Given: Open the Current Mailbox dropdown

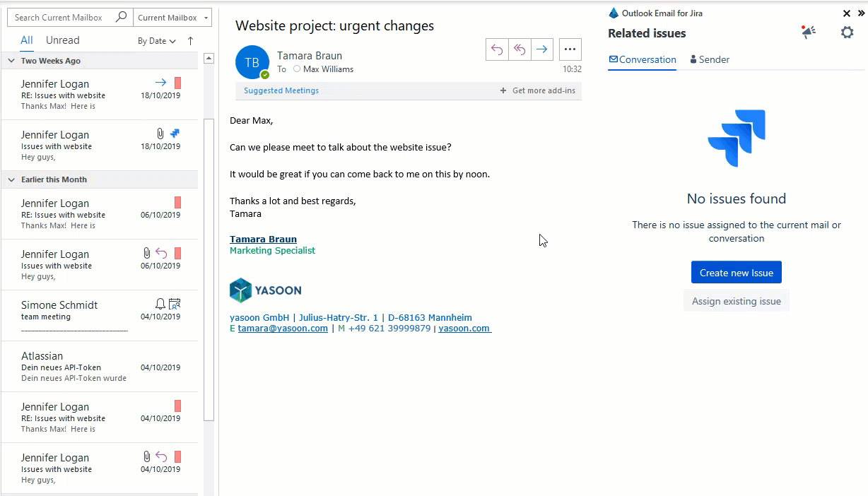Looking at the screenshot, I should coord(173,18).
